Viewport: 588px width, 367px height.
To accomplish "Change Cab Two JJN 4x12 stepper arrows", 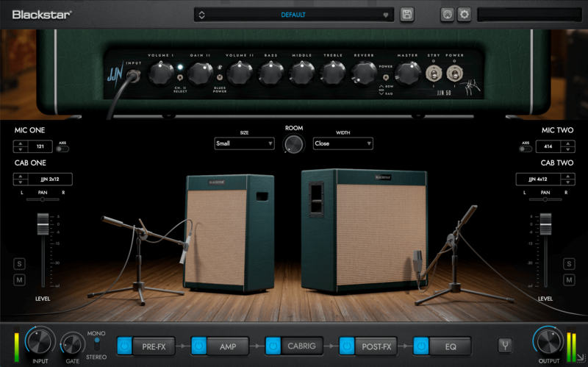I will pos(567,179).
